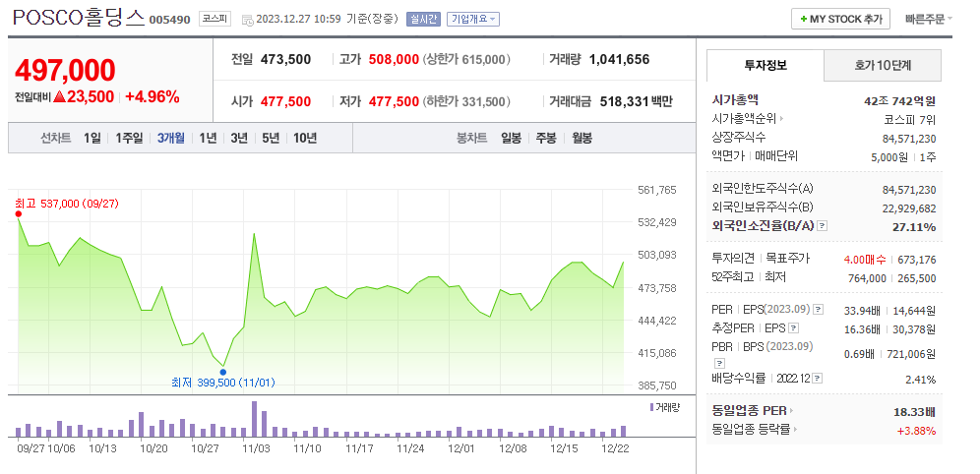Switch chart period to 5년
The height and width of the screenshot is (474, 980).
coord(271,138)
